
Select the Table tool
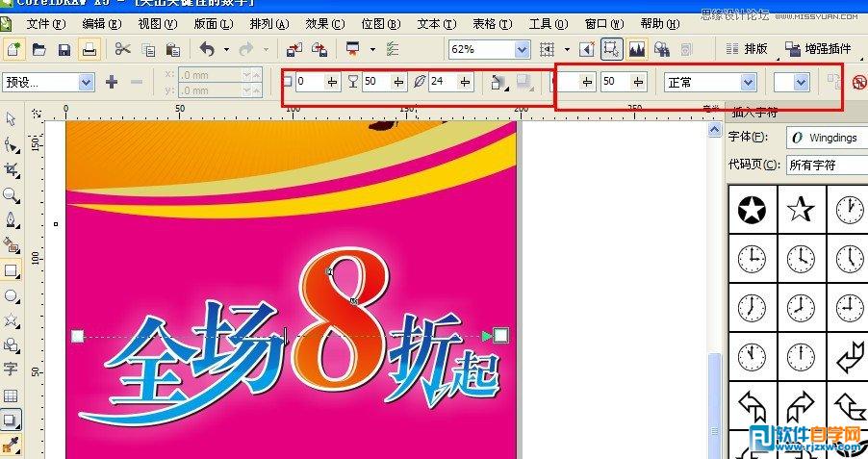(11, 395)
